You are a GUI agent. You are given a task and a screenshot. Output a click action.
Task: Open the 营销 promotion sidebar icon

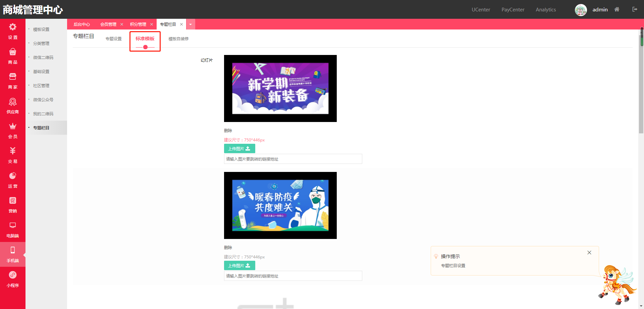pyautogui.click(x=13, y=201)
